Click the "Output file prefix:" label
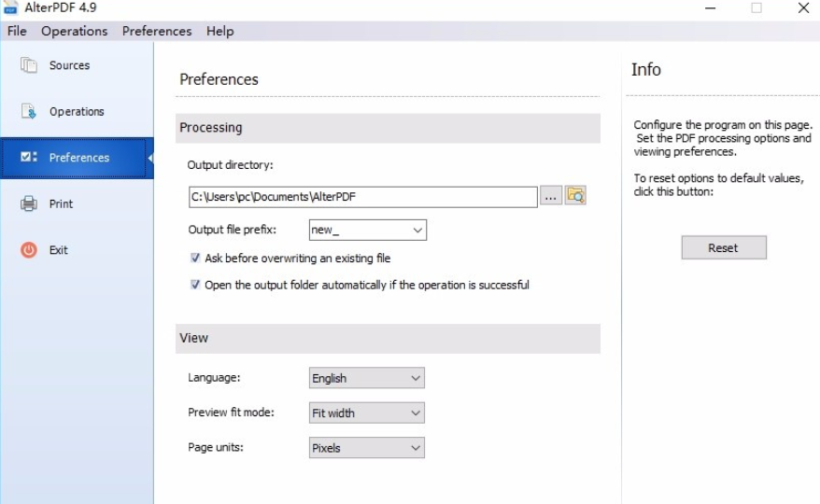820x504 pixels. click(x=233, y=230)
